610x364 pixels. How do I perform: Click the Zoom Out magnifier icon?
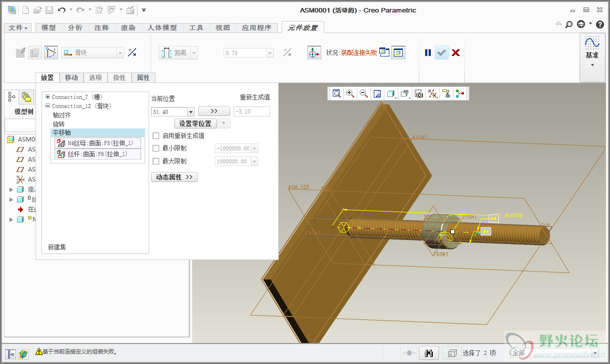364,93
